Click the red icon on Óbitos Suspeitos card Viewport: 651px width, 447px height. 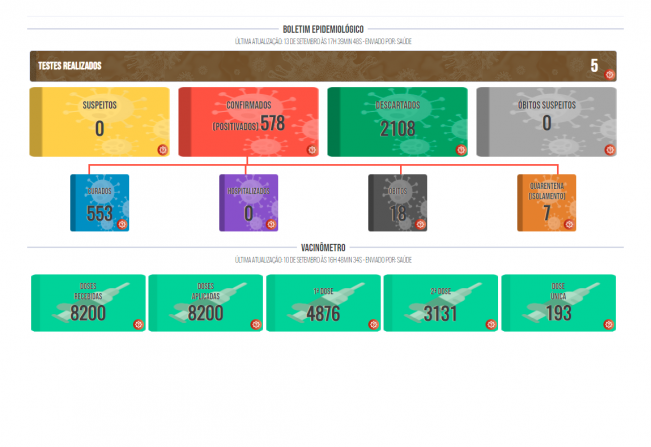[x=610, y=150]
